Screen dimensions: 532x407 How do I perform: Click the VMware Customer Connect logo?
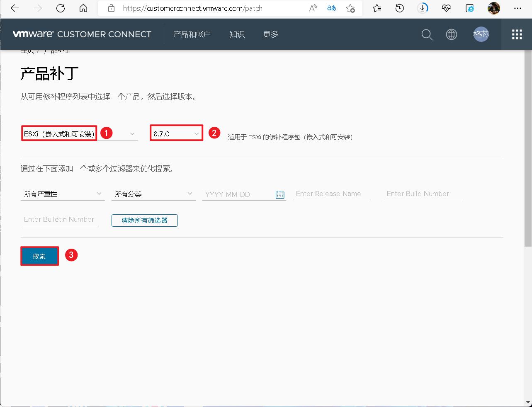[x=82, y=34]
